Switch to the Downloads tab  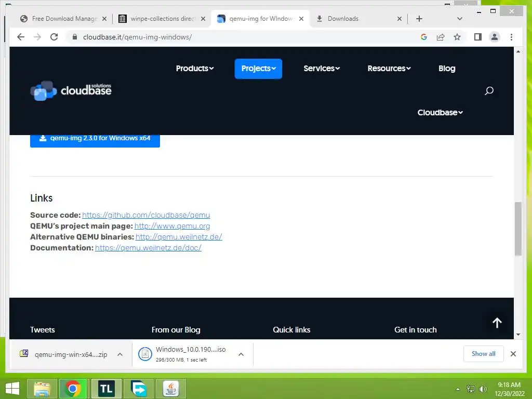click(x=343, y=19)
